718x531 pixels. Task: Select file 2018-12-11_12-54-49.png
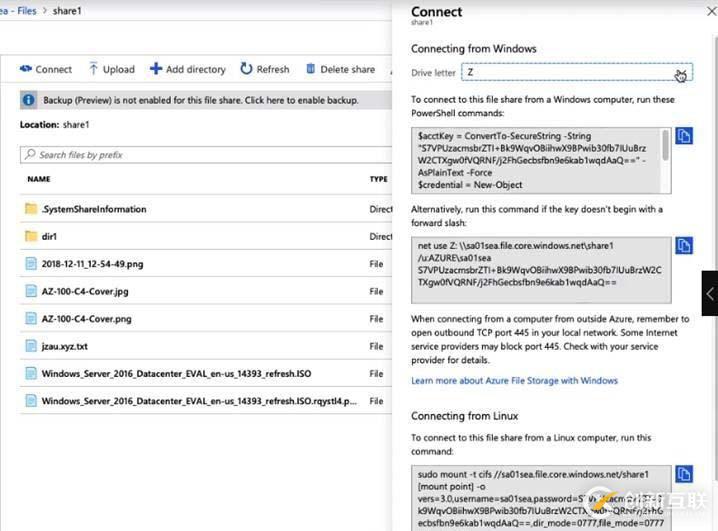point(92,264)
